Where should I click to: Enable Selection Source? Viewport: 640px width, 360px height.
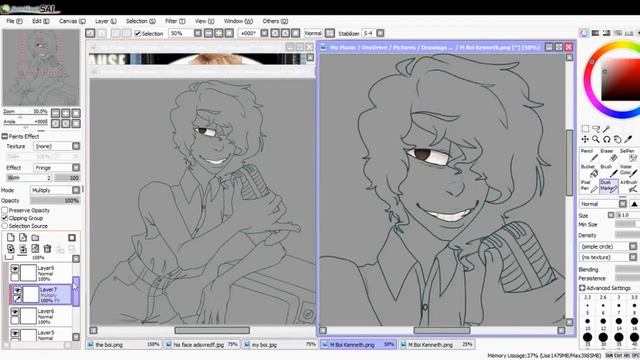click(5, 226)
